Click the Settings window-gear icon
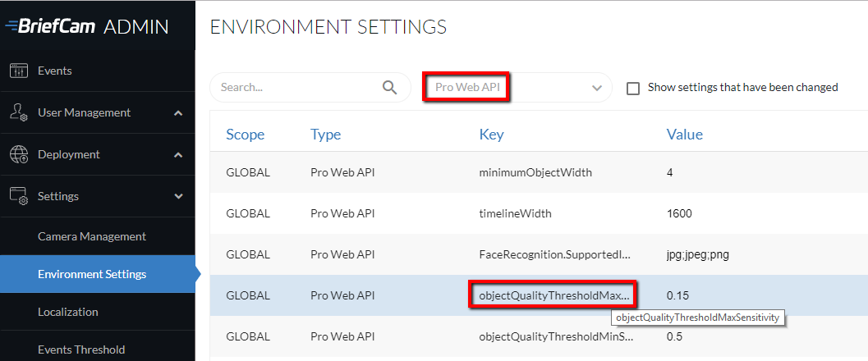 click(x=19, y=196)
